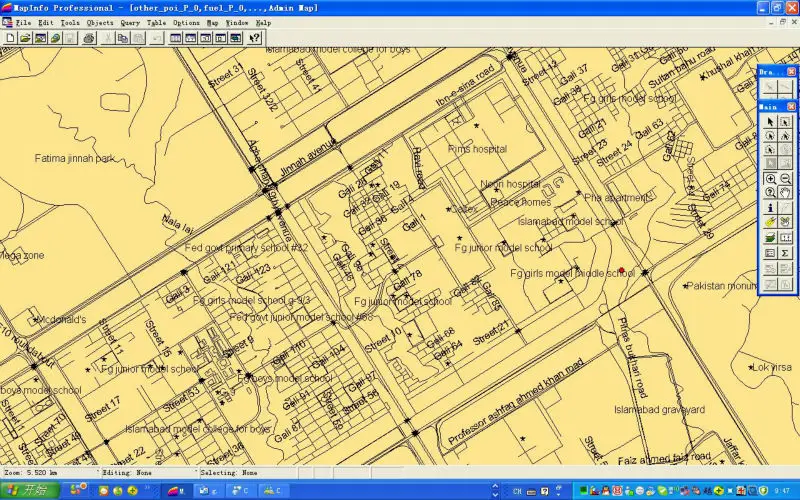The image size is (800, 500).
Task: Click the Open Table folder icon
Action: click(25, 38)
